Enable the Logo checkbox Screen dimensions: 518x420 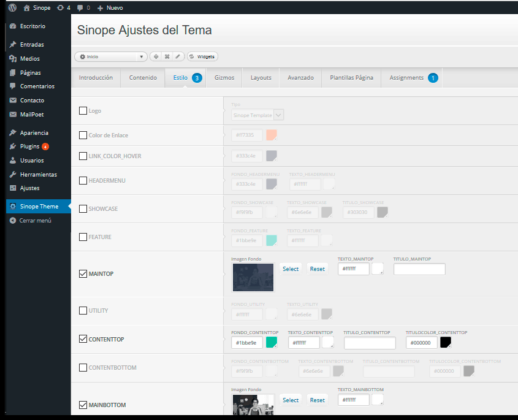click(83, 111)
